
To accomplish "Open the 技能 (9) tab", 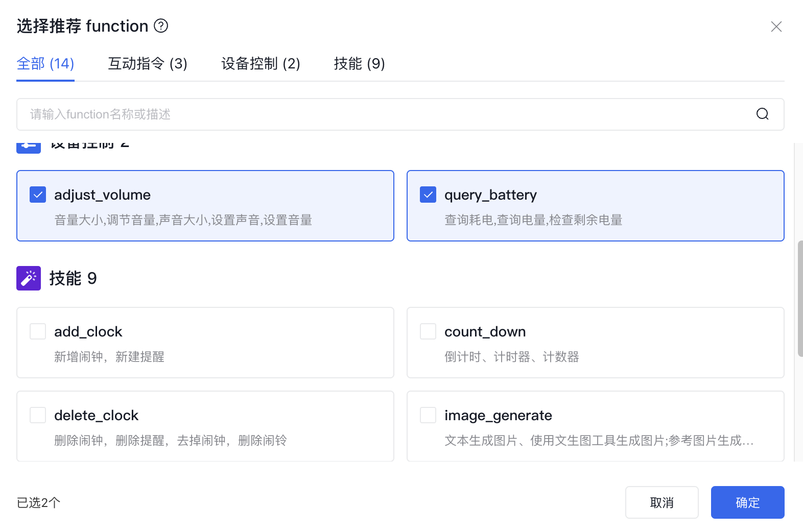I will coord(359,64).
